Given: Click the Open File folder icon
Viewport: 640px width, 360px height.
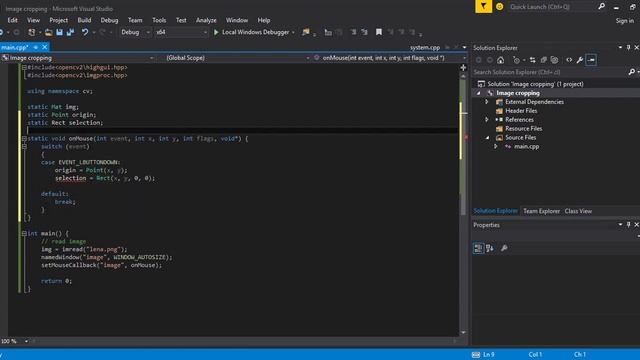Looking at the screenshot, I should click(x=48, y=32).
